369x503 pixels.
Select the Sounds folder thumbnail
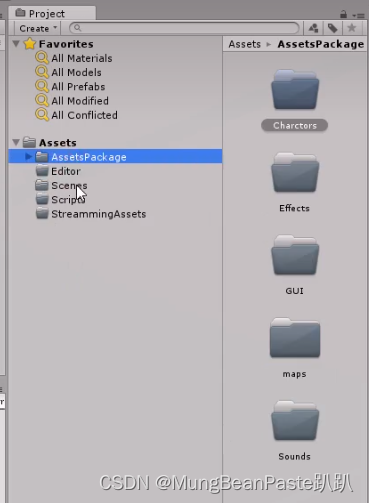point(295,421)
